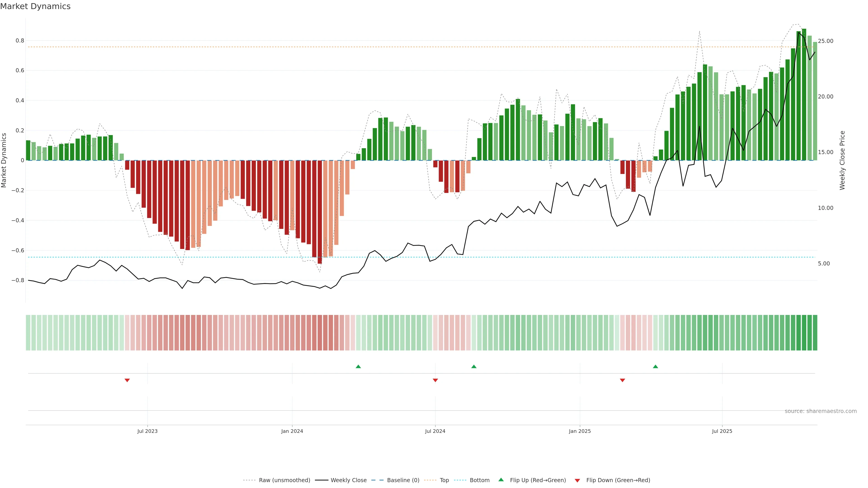The height and width of the screenshot is (488, 868).
Task: Click the Jul 2025 x-axis label
Action: coord(722,431)
